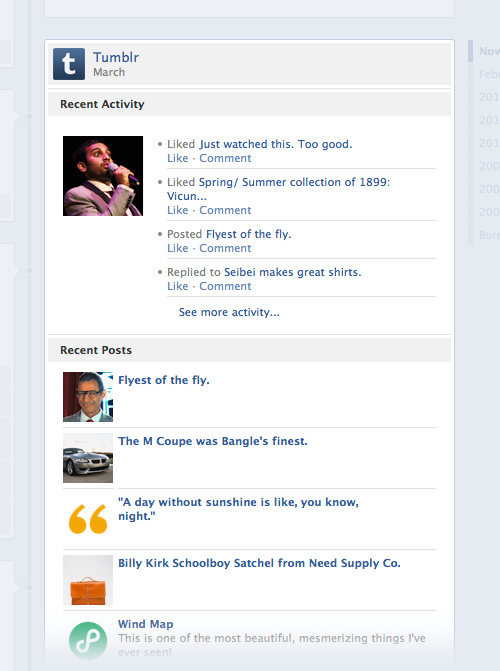Viewport: 500px width, 671px height.
Task: Open 'Spring/ Summer collection of 1899' link
Action: [x=278, y=189]
